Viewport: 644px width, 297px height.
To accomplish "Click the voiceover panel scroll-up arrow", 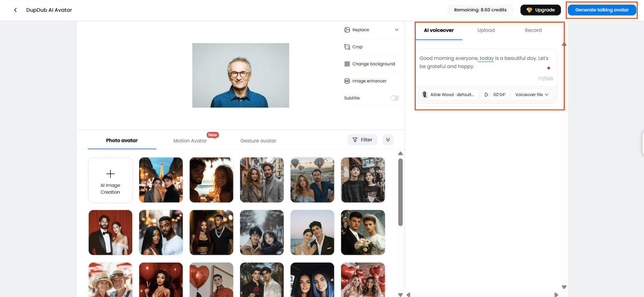I will [x=564, y=45].
